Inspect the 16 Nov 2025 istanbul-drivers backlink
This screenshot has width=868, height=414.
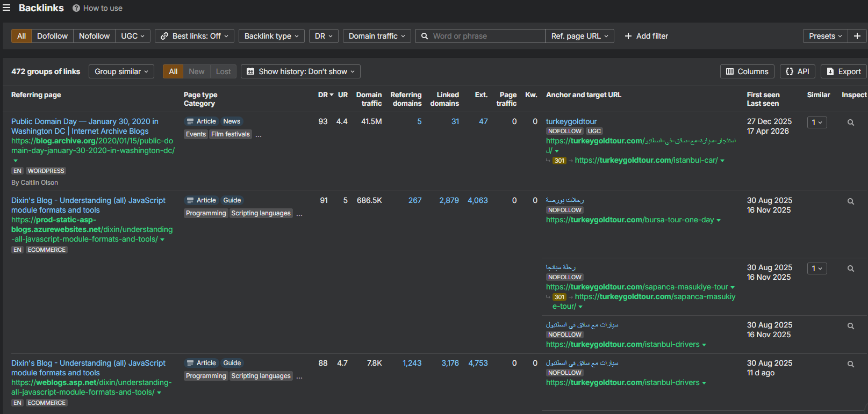pyautogui.click(x=851, y=326)
